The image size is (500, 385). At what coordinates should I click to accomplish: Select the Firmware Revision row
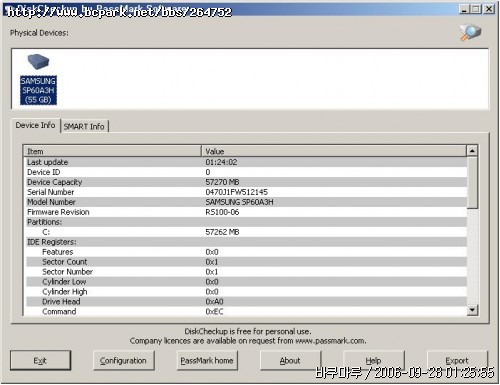point(246,212)
